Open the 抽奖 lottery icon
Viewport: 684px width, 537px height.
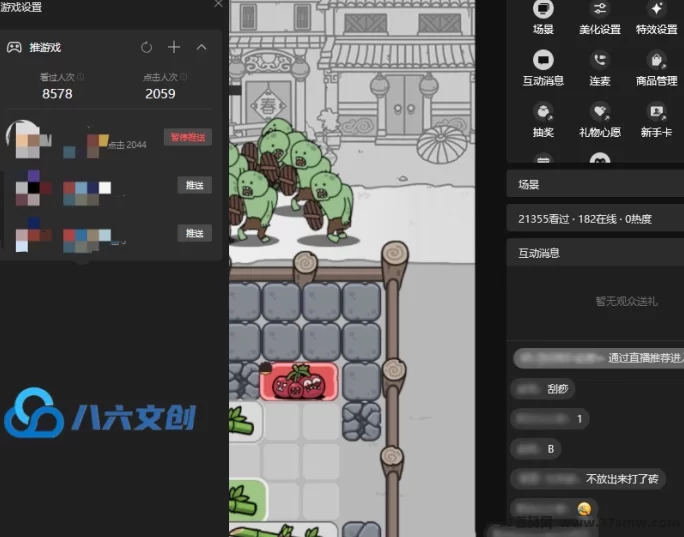(x=543, y=112)
